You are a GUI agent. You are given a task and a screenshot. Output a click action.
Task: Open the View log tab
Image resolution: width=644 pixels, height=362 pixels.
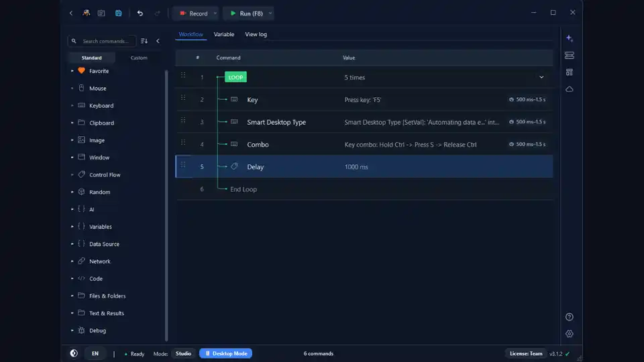pos(256,34)
